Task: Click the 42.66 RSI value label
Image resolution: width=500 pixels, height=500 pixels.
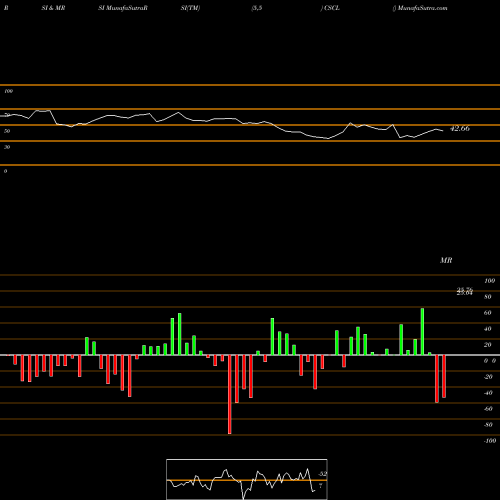Action: tap(460, 128)
